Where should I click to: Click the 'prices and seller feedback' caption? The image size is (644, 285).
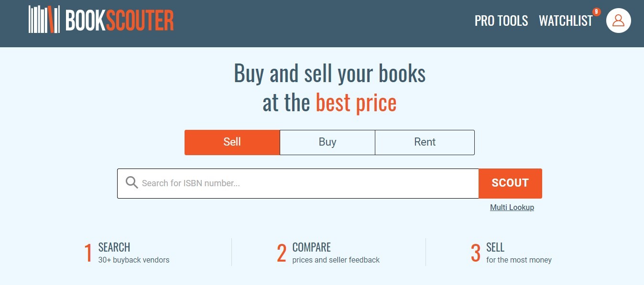click(x=336, y=260)
